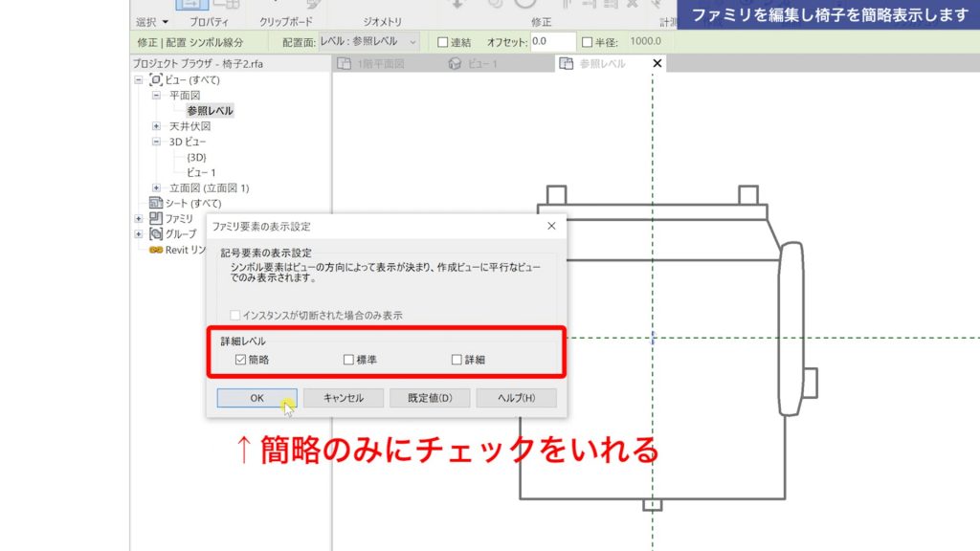Screen dimensions: 980x551
Task: Collapse the 平面図 tree branch
Action: coord(156,94)
